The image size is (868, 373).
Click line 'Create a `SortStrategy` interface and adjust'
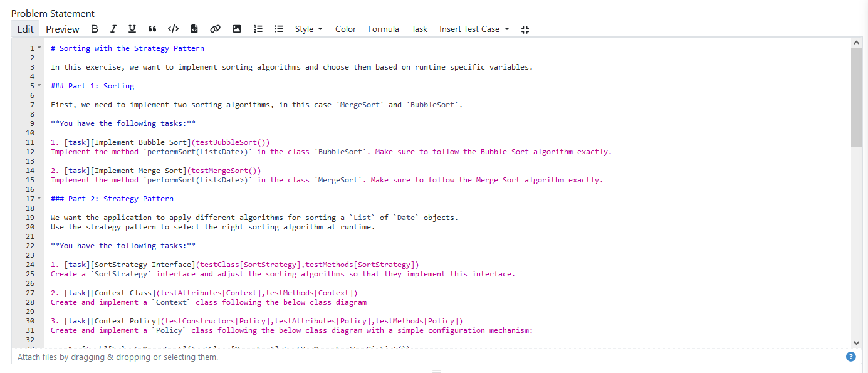coord(283,274)
